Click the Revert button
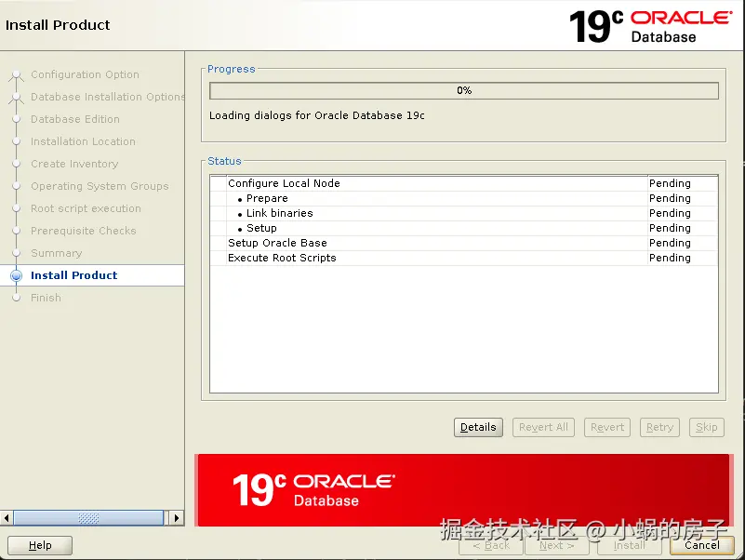745x560 pixels. (606, 427)
